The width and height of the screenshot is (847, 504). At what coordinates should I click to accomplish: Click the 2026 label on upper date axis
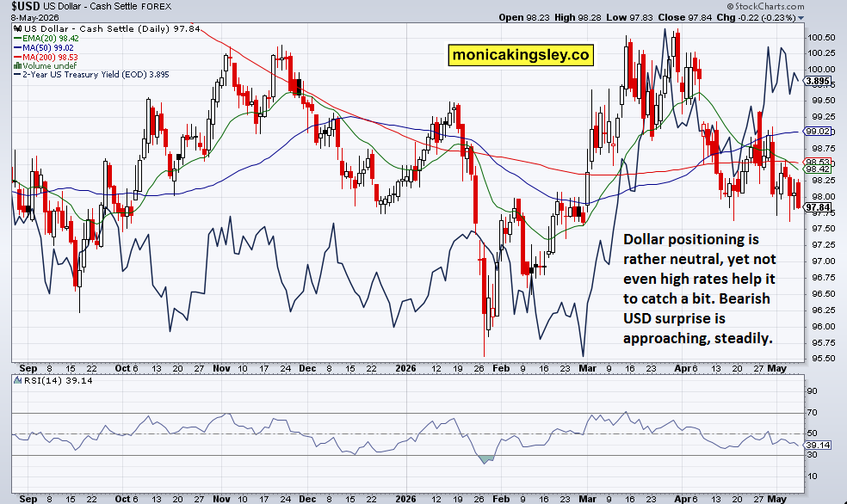(x=405, y=369)
